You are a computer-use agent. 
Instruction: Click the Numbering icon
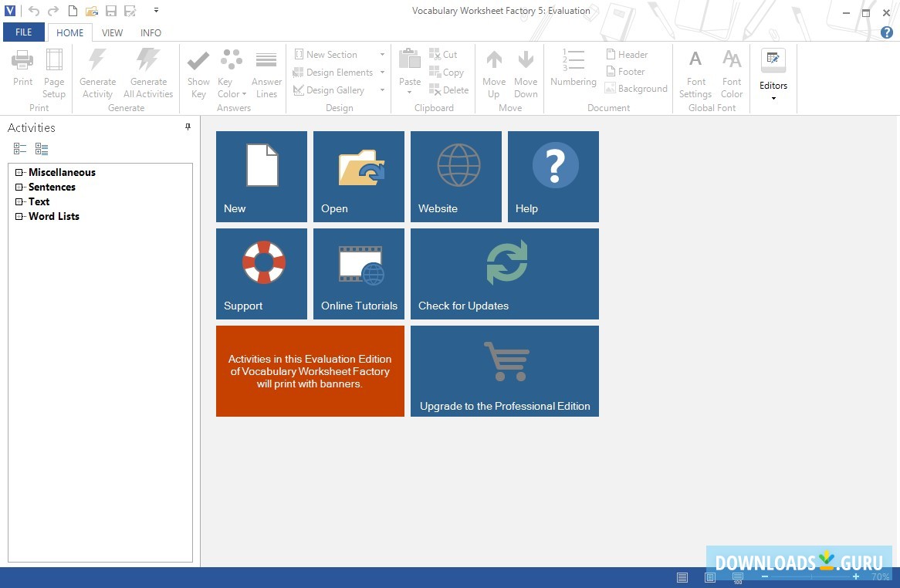coord(573,59)
